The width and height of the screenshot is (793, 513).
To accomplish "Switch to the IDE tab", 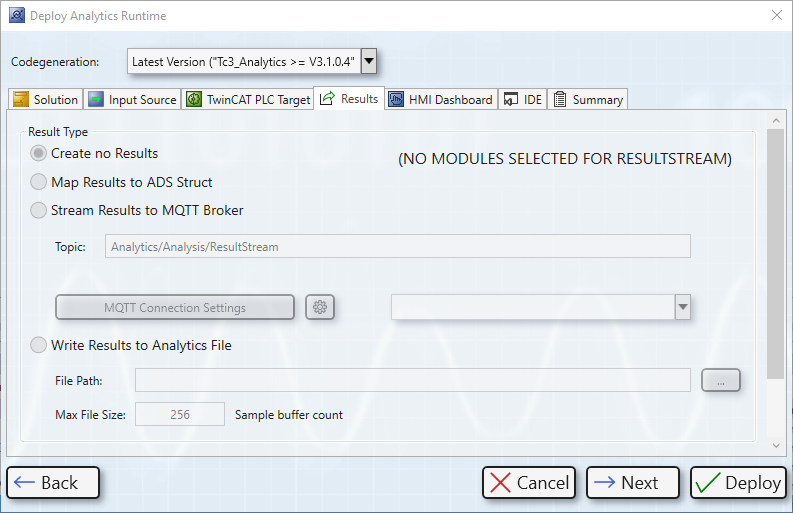I will point(523,99).
